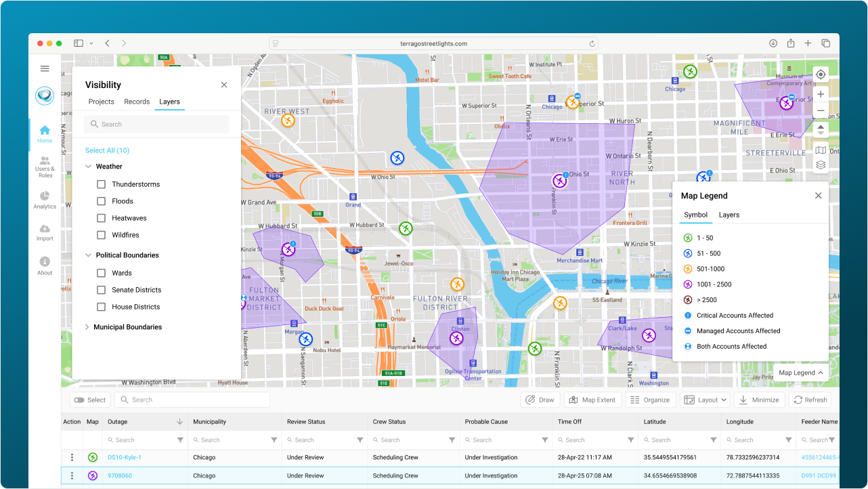Open the Import section icon
The image size is (868, 489).
click(45, 230)
